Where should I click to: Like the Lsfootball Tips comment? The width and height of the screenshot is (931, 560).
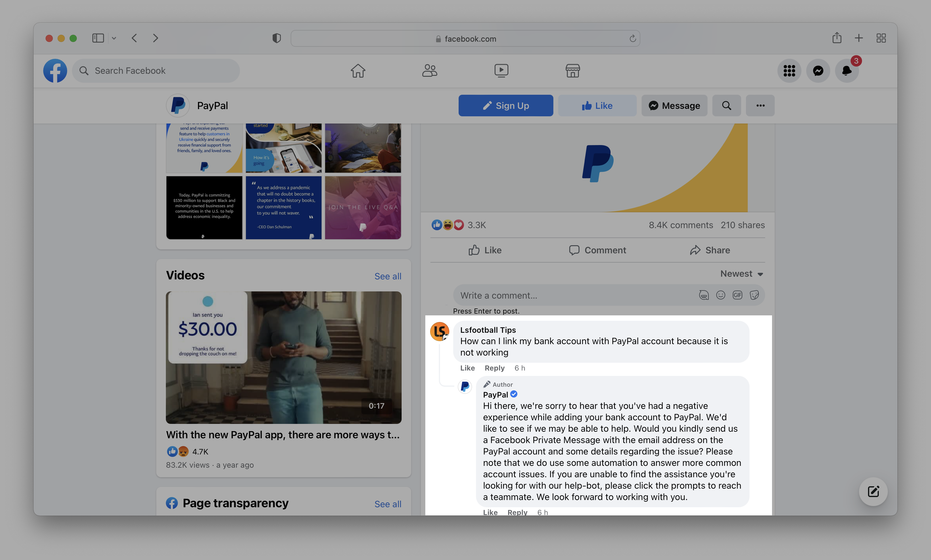point(467,368)
